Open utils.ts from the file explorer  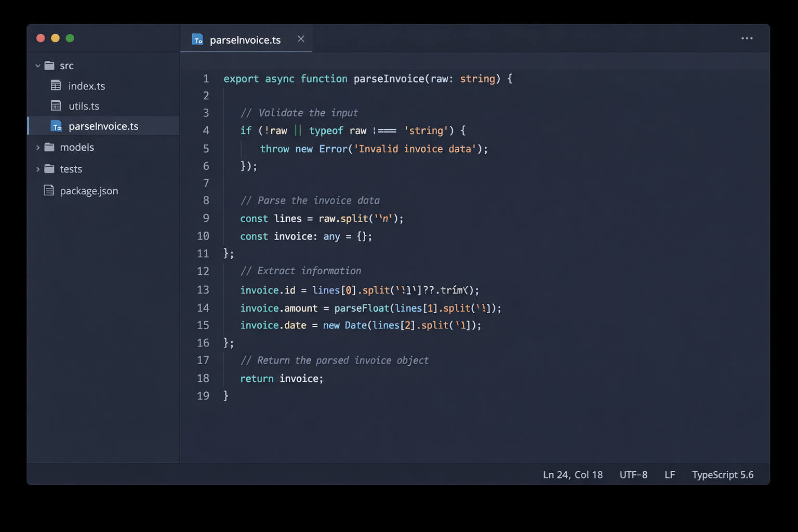[x=84, y=106]
